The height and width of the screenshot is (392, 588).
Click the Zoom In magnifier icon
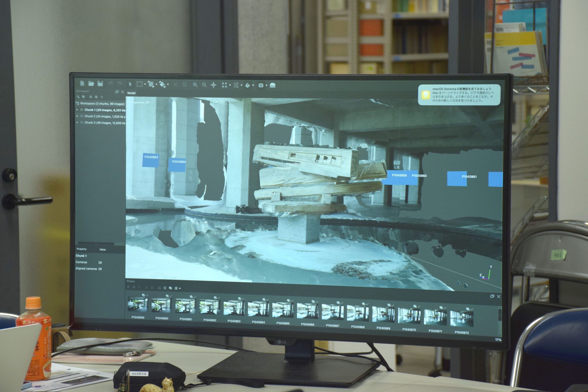[195, 85]
